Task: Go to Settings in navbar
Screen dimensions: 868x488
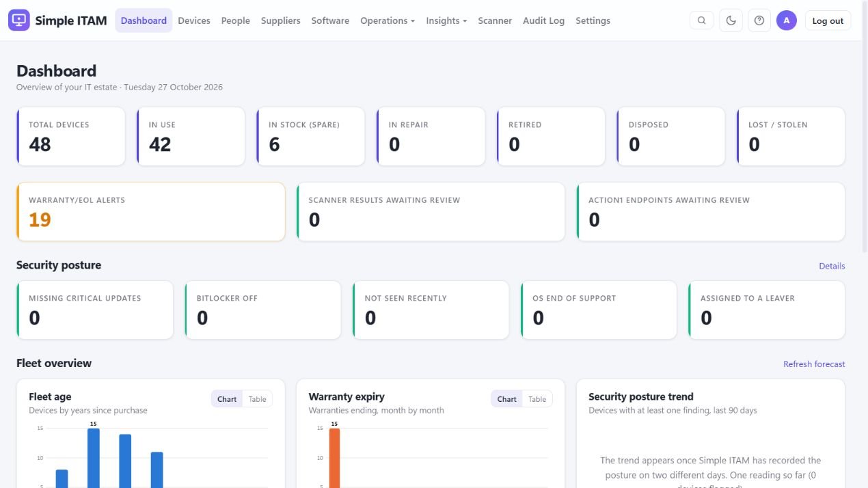Action: point(593,21)
